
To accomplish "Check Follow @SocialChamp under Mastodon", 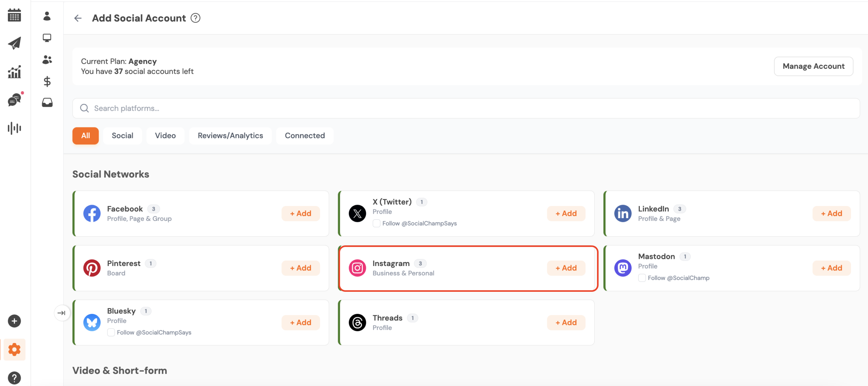I will point(642,278).
